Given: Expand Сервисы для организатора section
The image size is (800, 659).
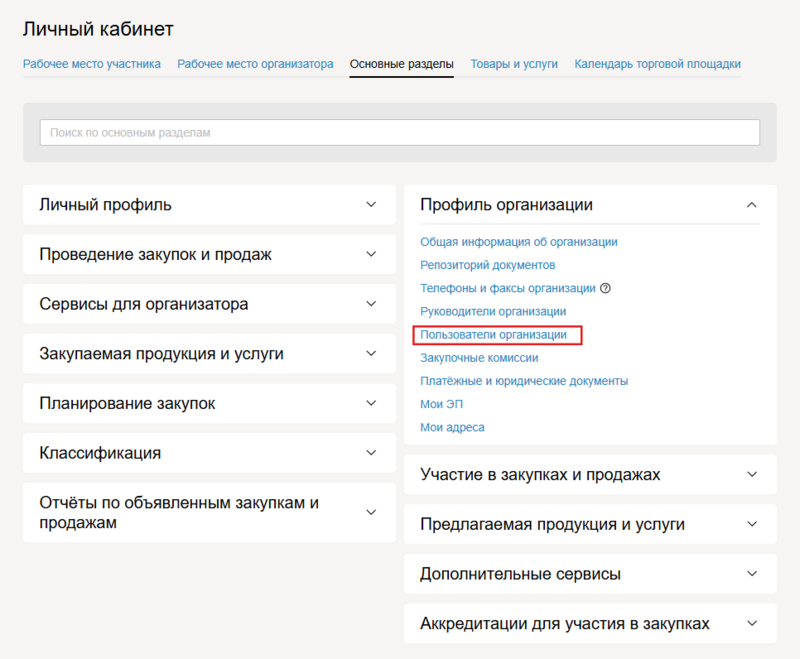Looking at the screenshot, I should click(371, 304).
